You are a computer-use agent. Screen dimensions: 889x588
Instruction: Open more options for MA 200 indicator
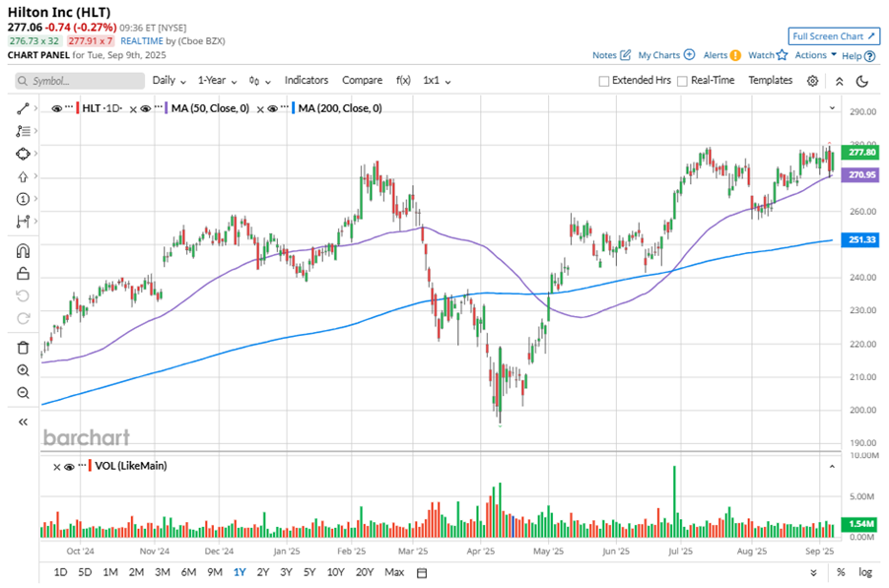click(x=285, y=106)
